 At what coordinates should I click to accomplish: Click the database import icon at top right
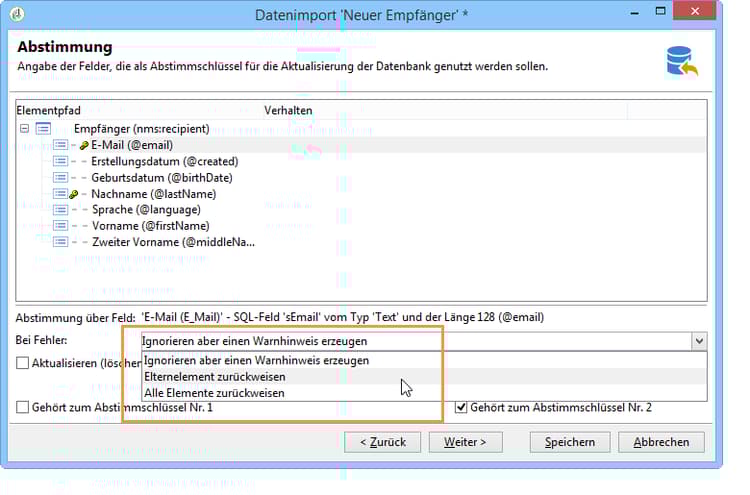(682, 61)
